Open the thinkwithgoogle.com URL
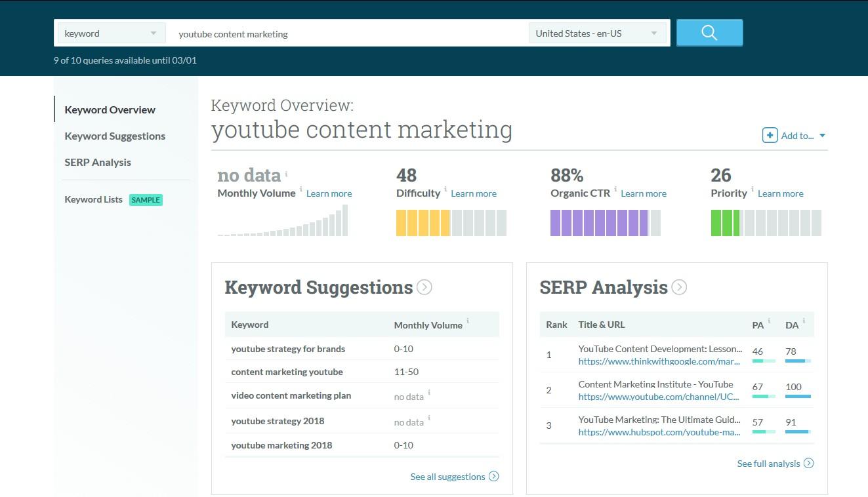868x497 pixels. point(659,361)
